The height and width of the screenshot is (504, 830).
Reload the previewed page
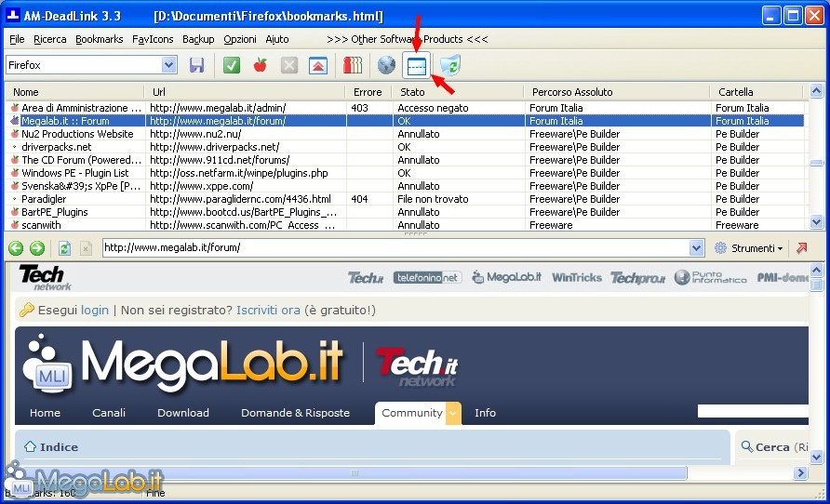(64, 247)
